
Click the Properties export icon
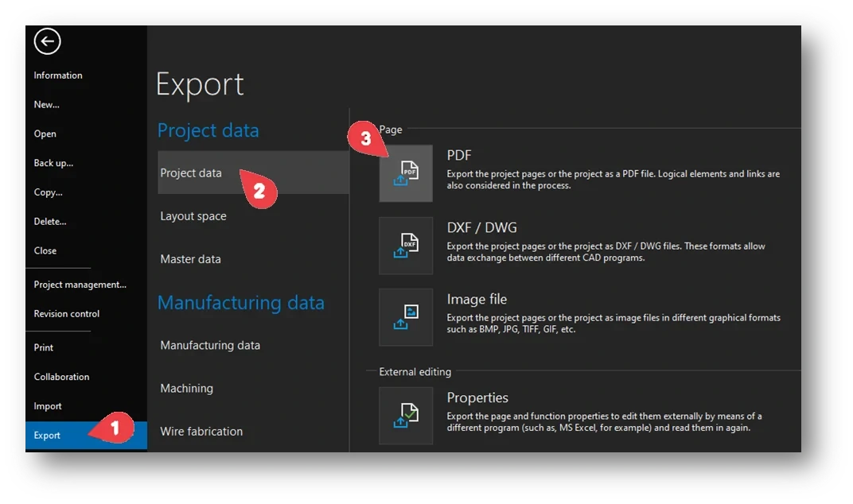tap(406, 416)
